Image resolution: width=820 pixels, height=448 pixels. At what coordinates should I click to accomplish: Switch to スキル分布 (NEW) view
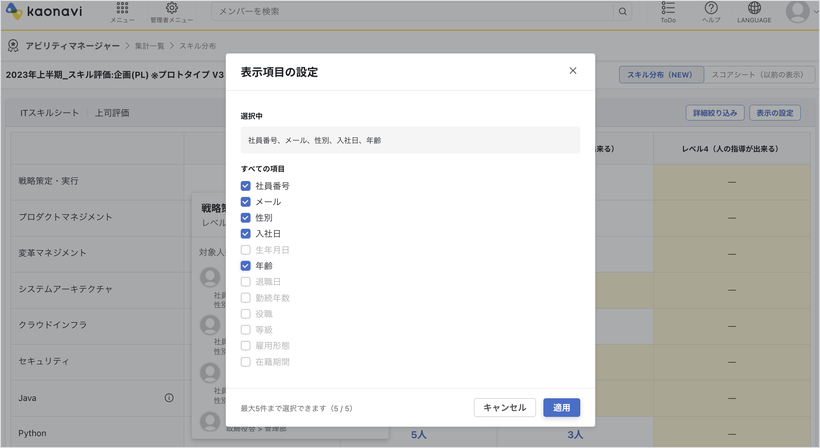661,75
